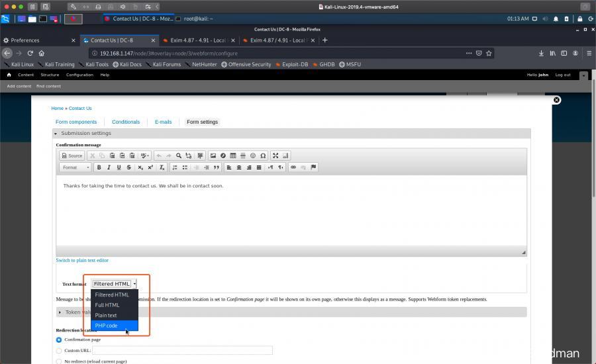This screenshot has width=596, height=364.
Task: Click into the Custom URL text field
Action: 182,350
